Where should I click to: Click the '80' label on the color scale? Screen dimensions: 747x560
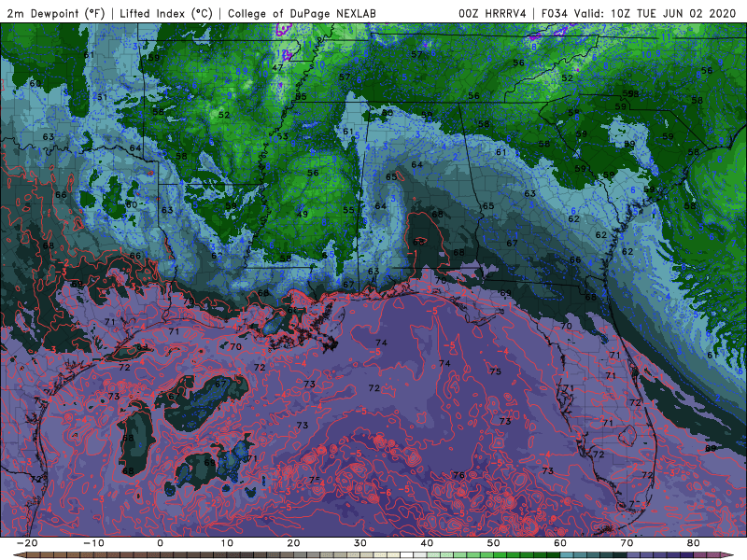(694, 543)
